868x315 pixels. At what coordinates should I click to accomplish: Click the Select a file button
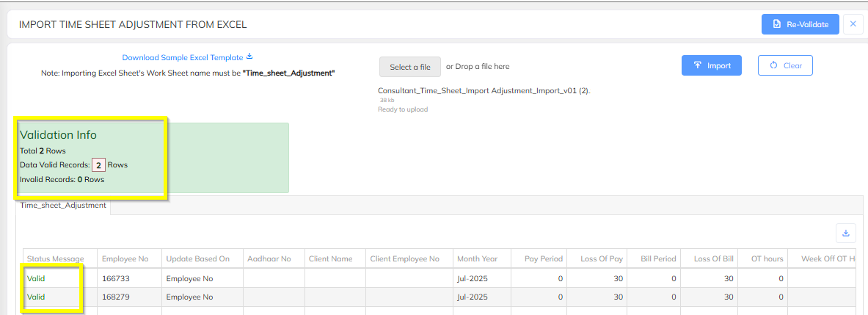(x=409, y=67)
